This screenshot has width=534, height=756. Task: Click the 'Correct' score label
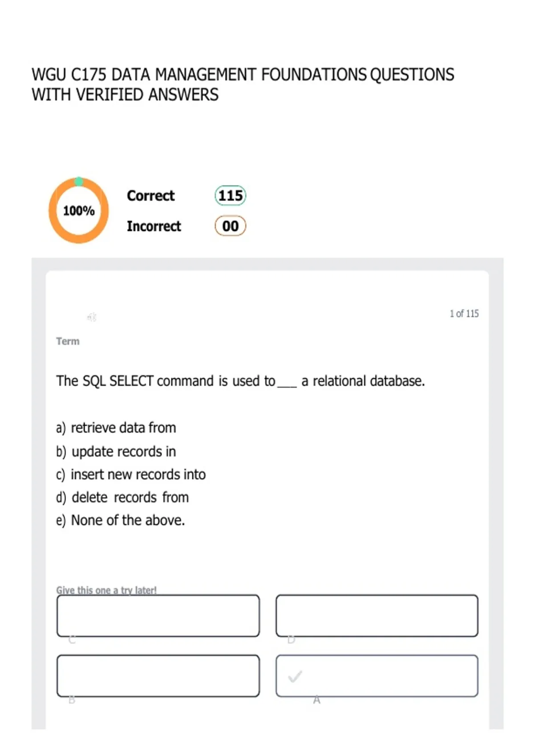pos(151,196)
